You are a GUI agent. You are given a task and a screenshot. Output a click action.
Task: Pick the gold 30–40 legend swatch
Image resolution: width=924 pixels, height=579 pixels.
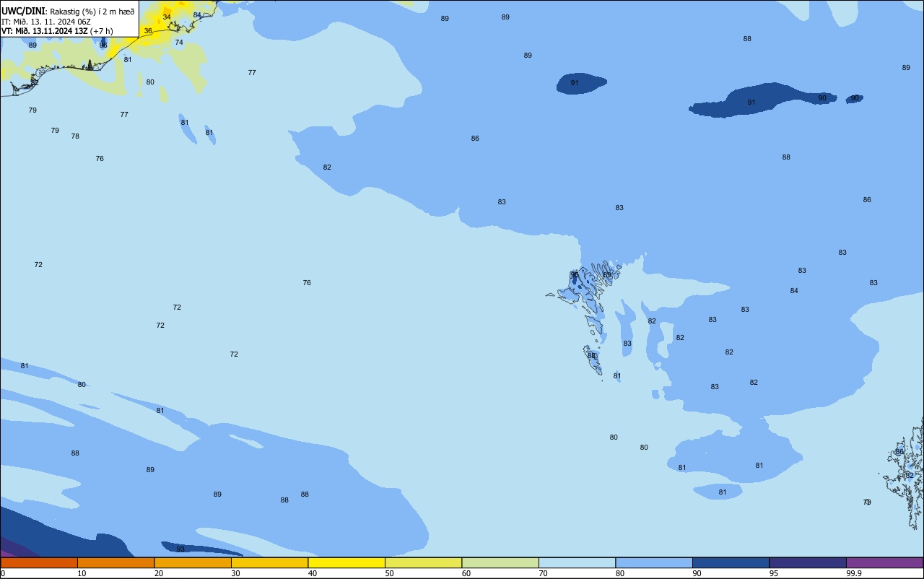click(x=269, y=562)
